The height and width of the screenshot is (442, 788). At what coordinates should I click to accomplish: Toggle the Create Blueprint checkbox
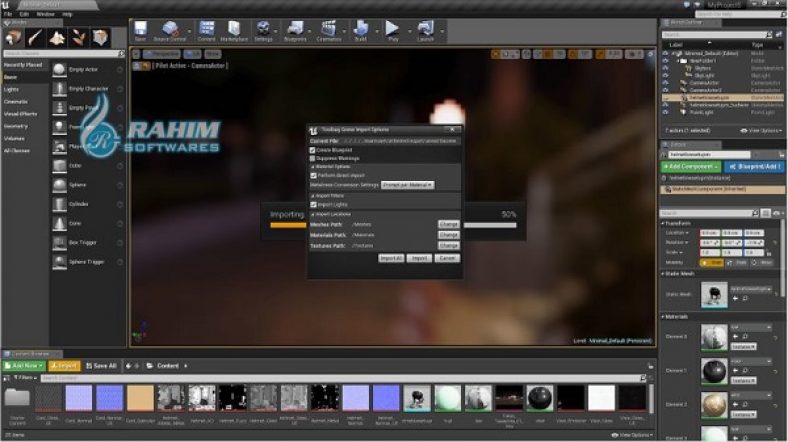click(x=313, y=150)
